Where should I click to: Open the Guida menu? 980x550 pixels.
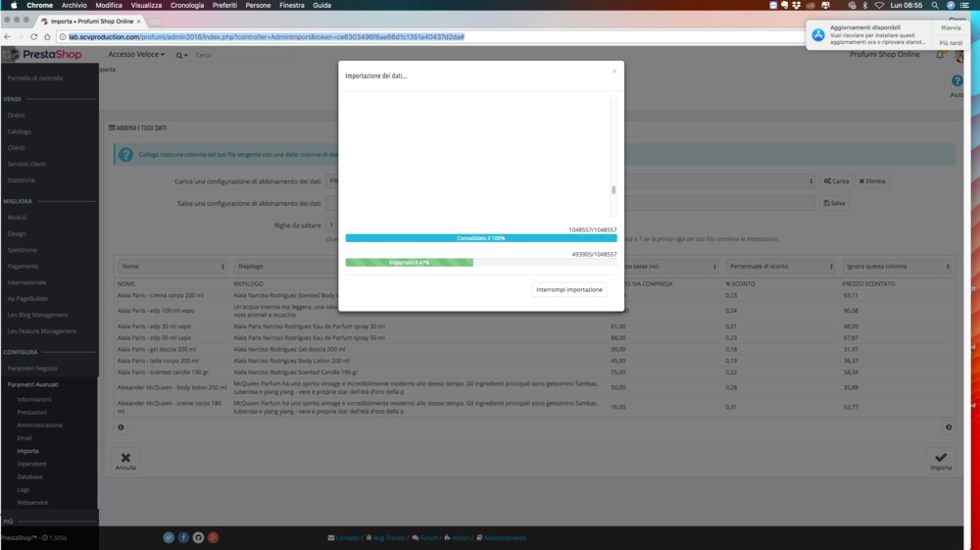[321, 5]
